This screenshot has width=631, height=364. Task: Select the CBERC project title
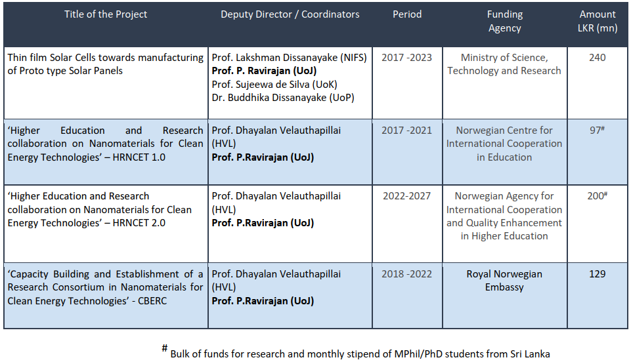click(x=106, y=287)
